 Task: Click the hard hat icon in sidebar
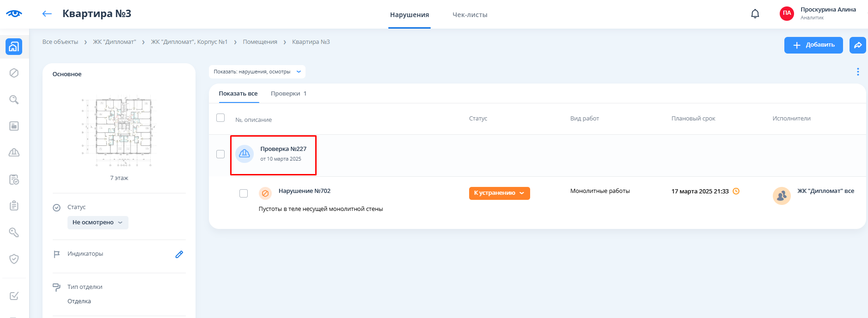(14, 153)
